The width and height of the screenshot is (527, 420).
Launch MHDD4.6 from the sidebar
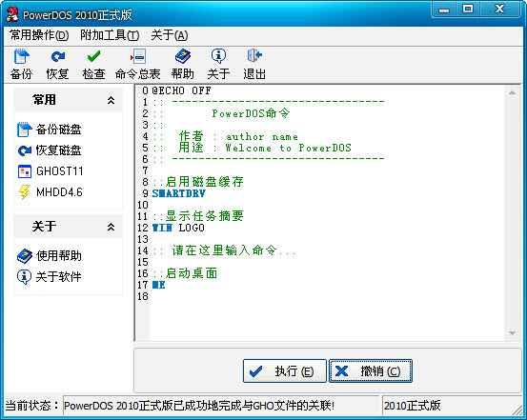coord(51,192)
